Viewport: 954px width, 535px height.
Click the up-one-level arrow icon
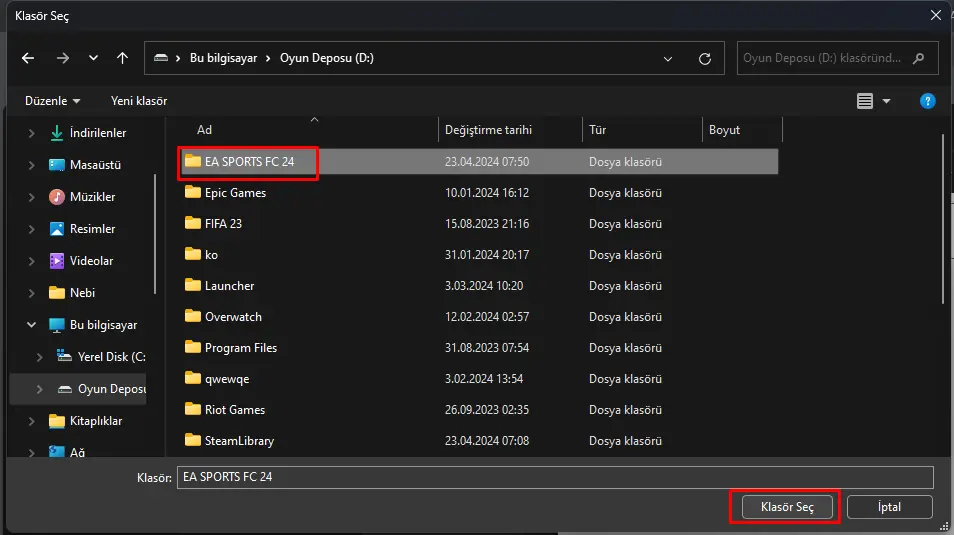coord(122,58)
